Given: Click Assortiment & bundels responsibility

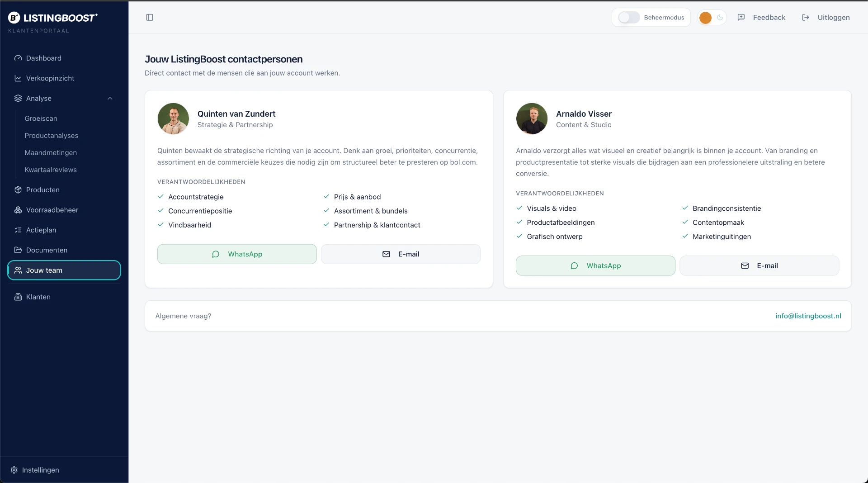Looking at the screenshot, I should (x=371, y=211).
